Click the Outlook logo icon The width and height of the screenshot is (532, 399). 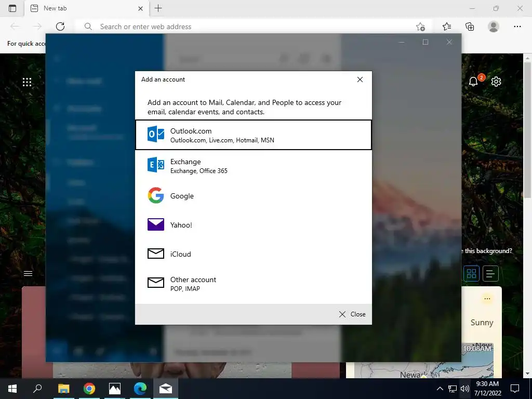pos(156,134)
